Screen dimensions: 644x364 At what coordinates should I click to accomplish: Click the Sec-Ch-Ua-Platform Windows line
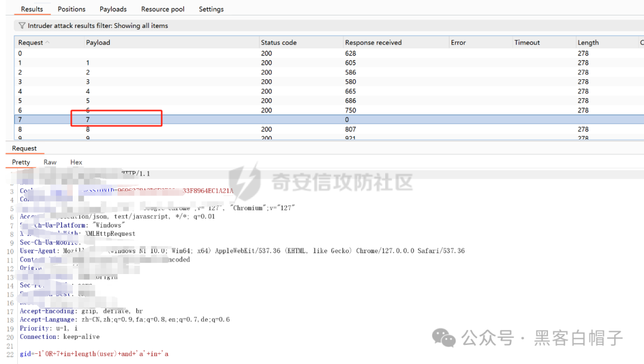72,225
